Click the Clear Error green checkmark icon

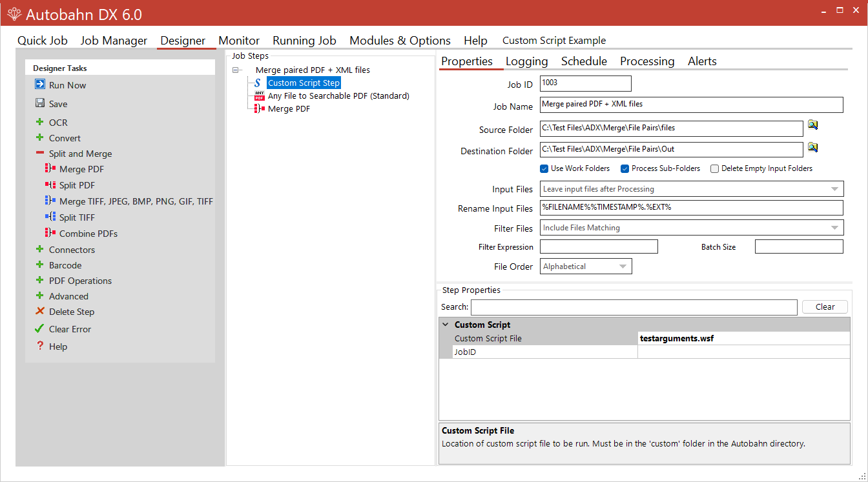(x=40, y=328)
